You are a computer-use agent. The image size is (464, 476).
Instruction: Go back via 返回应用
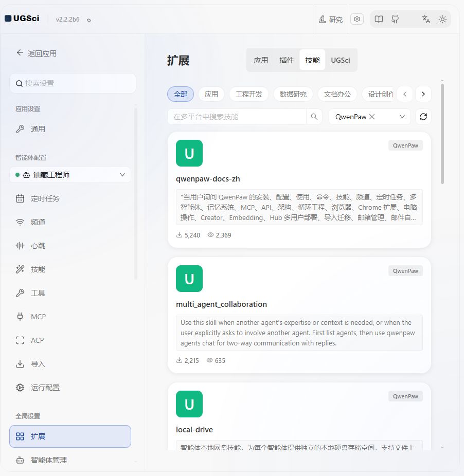(37, 53)
